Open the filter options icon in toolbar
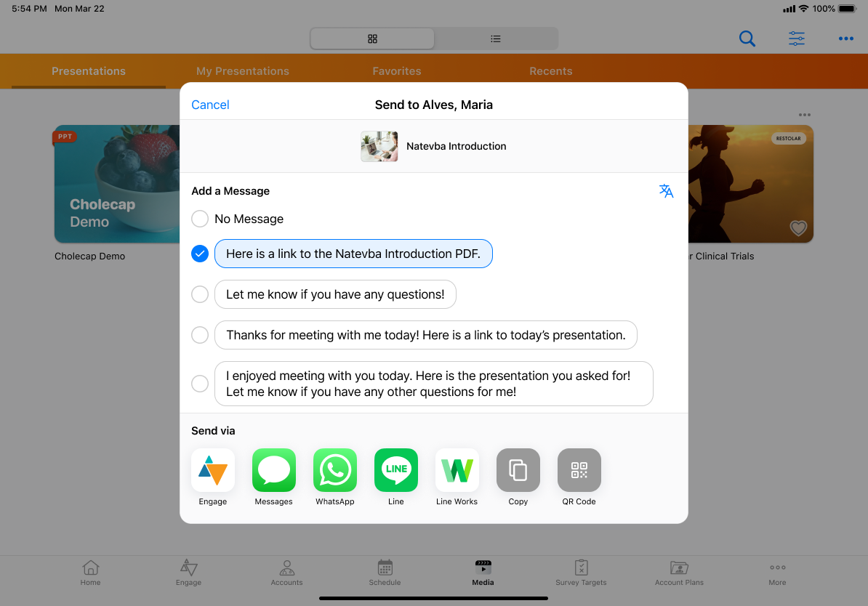This screenshot has height=606, width=868. tap(797, 39)
